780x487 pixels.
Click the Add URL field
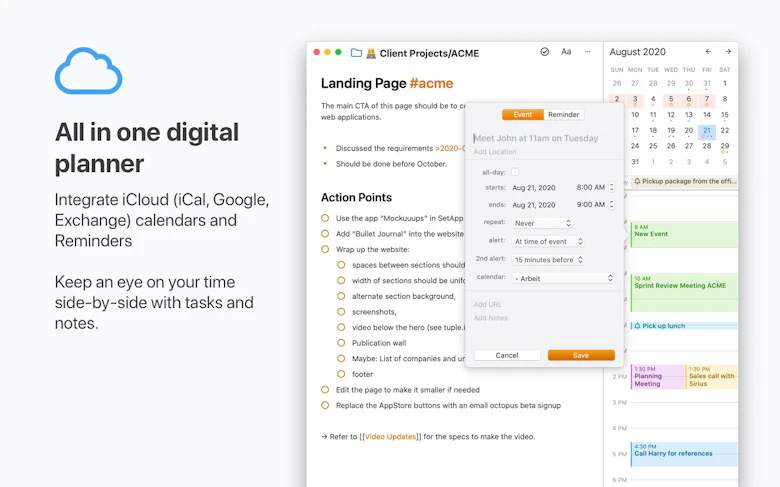coord(488,304)
